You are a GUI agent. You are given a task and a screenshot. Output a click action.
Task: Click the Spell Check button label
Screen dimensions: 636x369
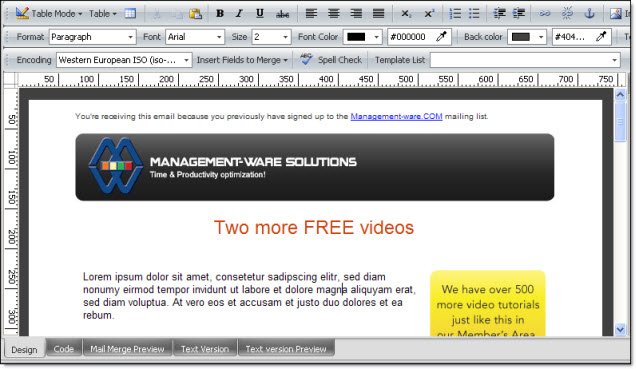pos(340,60)
